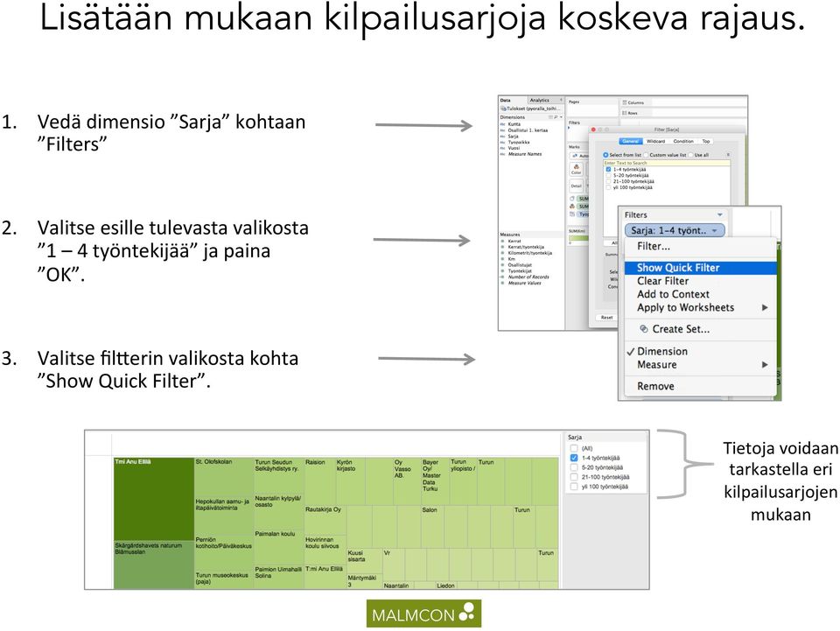Screen dimensions: 840x631
Task: Click the Columns shelf icon
Action: tap(625, 102)
